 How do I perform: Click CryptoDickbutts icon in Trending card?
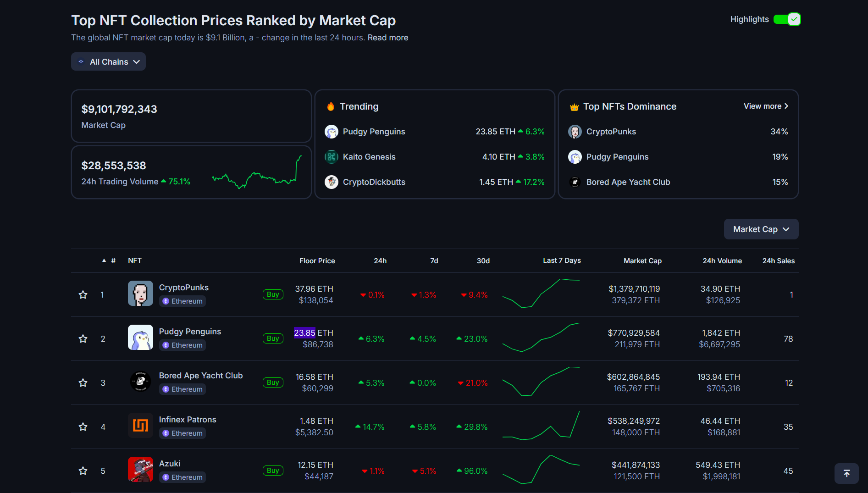click(x=332, y=182)
